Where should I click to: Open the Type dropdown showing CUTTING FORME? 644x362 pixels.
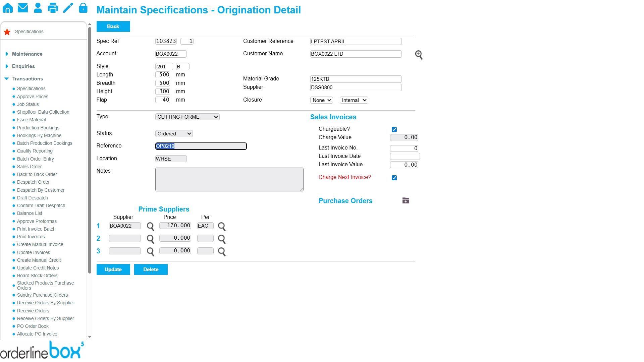coord(187,117)
